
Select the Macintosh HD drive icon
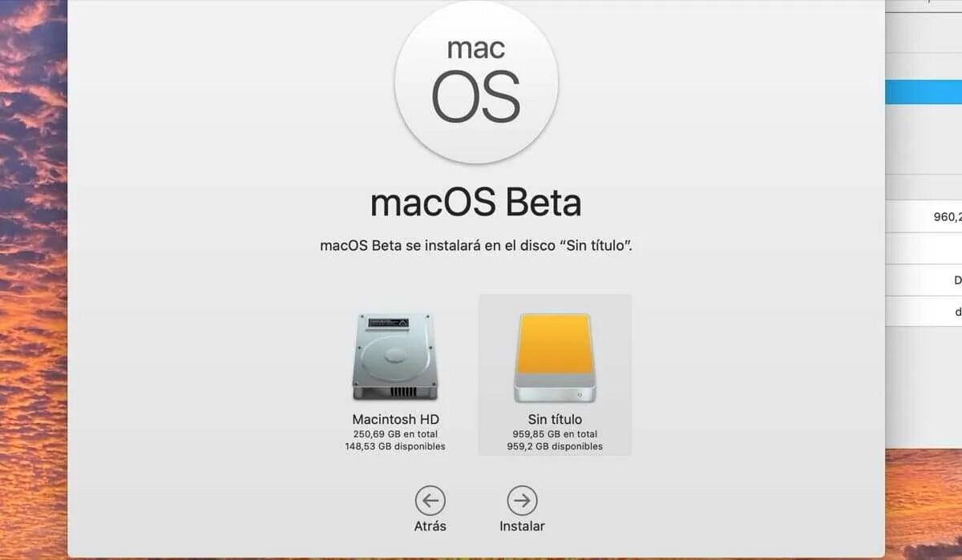[x=396, y=357]
